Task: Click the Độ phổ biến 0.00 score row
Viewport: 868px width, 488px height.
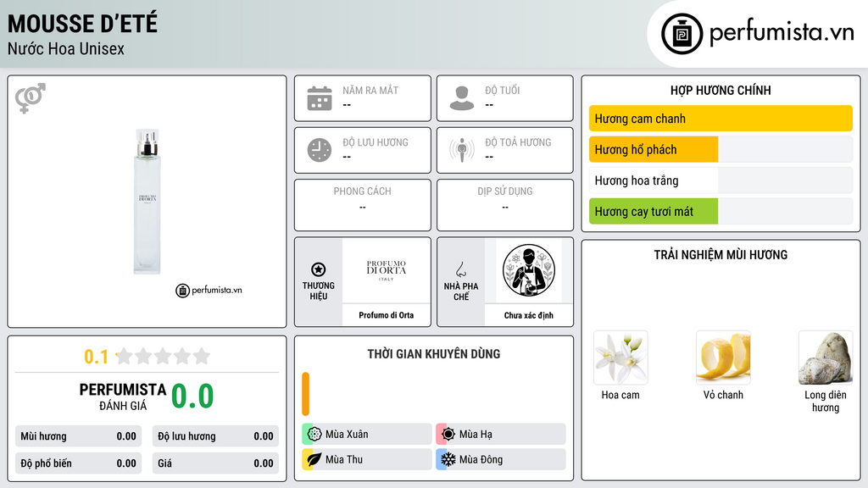Action: (x=78, y=463)
